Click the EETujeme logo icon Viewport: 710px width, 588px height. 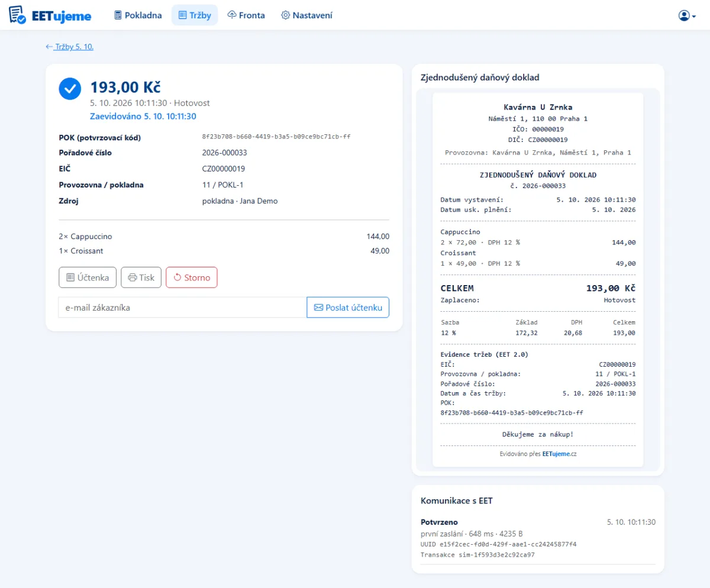click(x=18, y=15)
